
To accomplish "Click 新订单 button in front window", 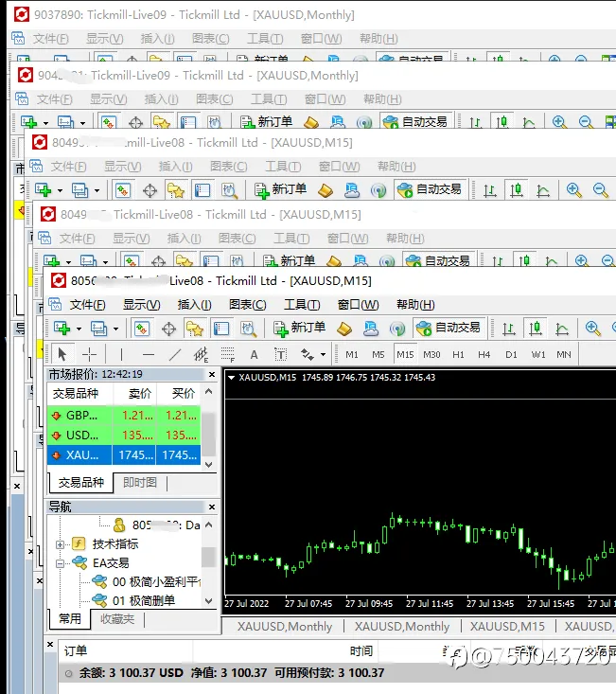I will tap(300, 328).
